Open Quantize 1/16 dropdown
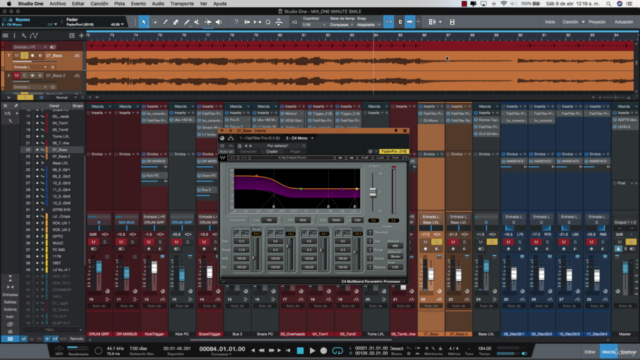Viewport: 640px width, 360px height. pos(314,25)
